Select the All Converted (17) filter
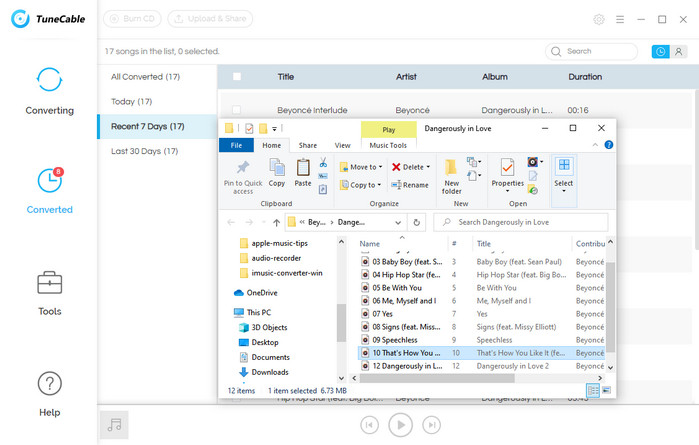This screenshot has width=699, height=445. 145,77
